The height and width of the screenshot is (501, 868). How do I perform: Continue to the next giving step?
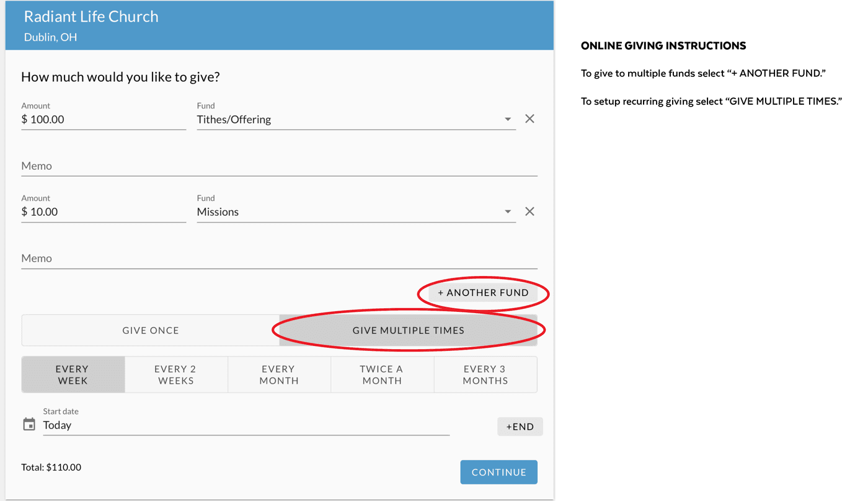[x=498, y=472]
